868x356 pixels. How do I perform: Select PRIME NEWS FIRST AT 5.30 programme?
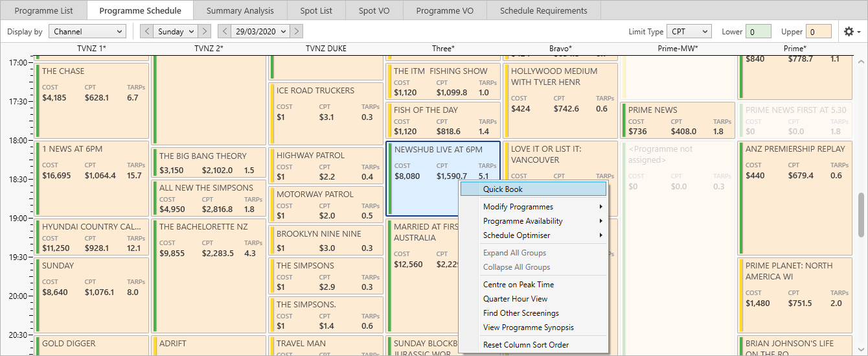click(x=795, y=120)
